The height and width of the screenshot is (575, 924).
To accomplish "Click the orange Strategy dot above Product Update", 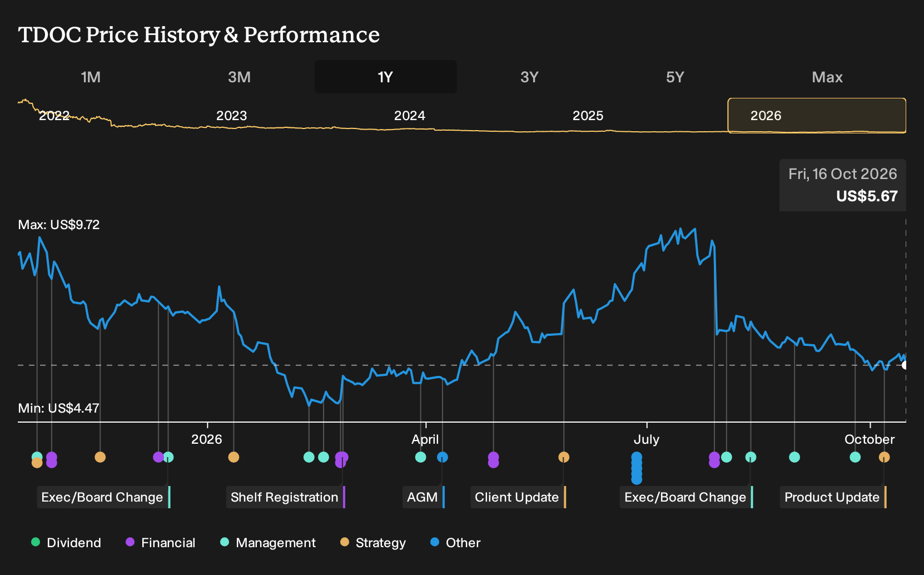I will 884,457.
